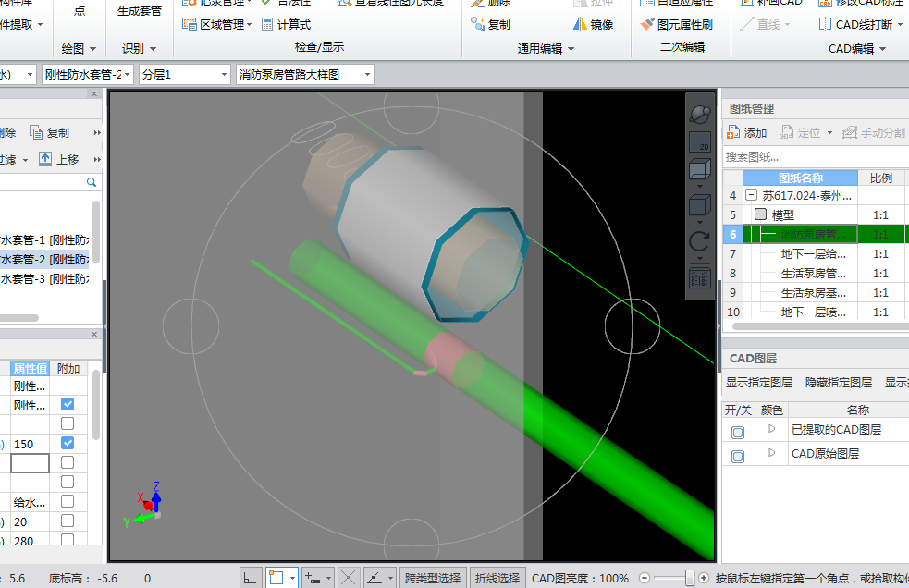
Task: Check the 附加 checkbox between 刚性 and 150 rows
Action: coord(68,423)
